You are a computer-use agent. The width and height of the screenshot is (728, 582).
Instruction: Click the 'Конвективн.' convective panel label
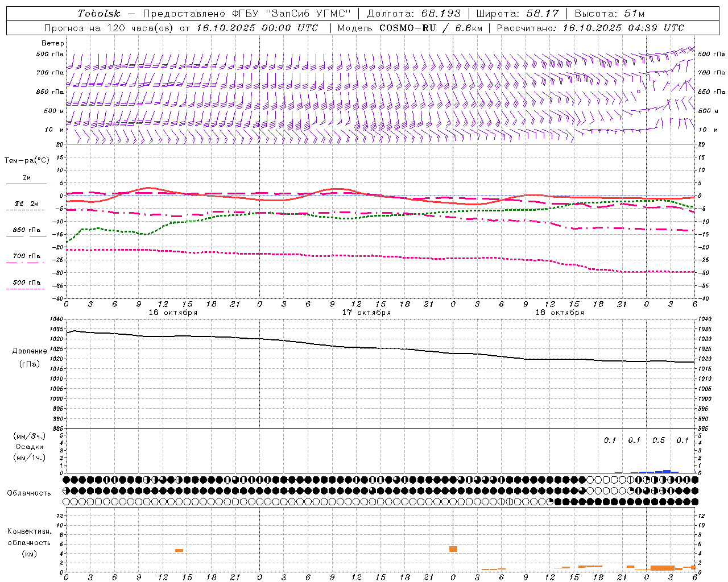[x=30, y=531]
